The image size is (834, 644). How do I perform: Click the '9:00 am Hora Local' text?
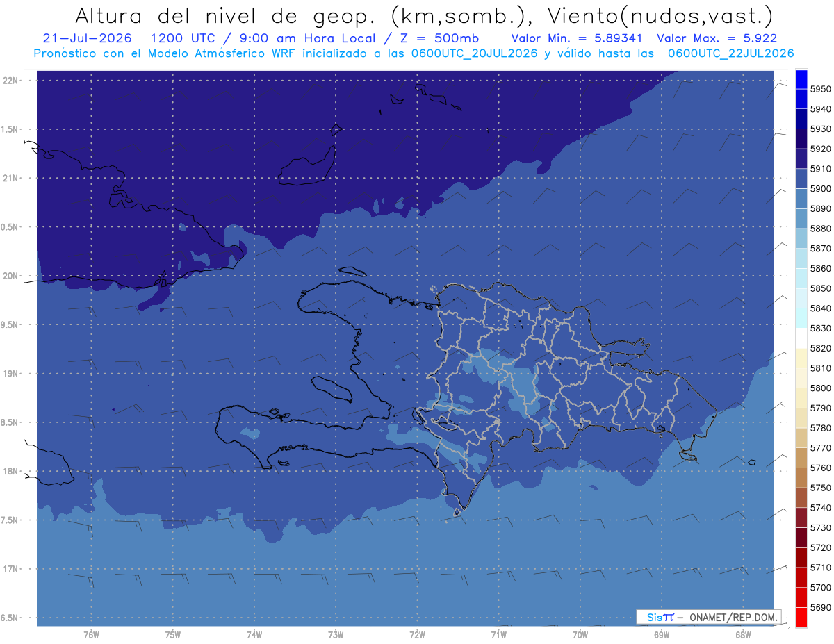click(306, 38)
